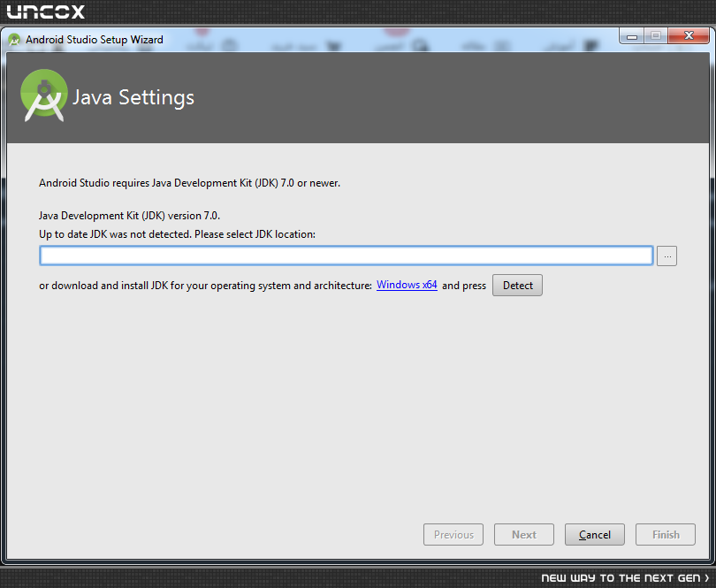Open the Windows x64 download link

[x=407, y=285]
